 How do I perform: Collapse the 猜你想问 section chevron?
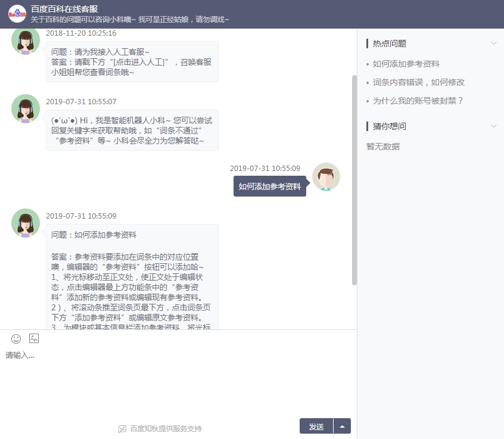(494, 126)
